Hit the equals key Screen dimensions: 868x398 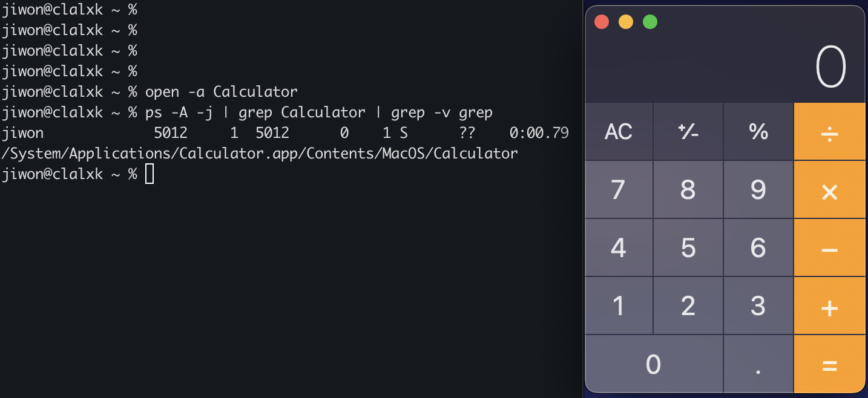point(829,364)
